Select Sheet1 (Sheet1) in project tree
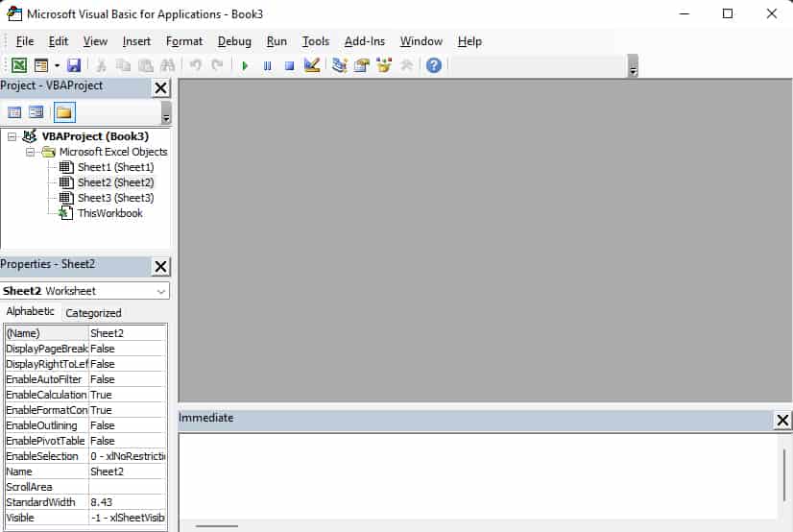Screen dimensions: 793x532 pos(116,167)
